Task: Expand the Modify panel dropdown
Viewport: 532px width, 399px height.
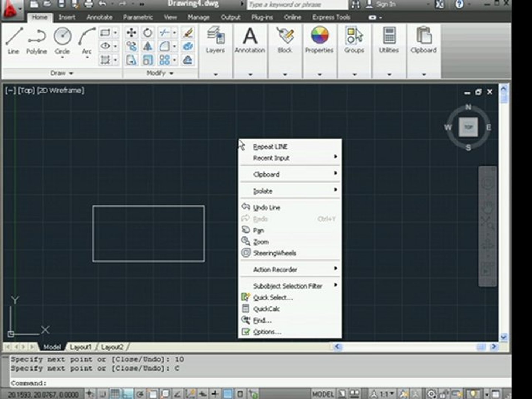Action: coord(160,73)
